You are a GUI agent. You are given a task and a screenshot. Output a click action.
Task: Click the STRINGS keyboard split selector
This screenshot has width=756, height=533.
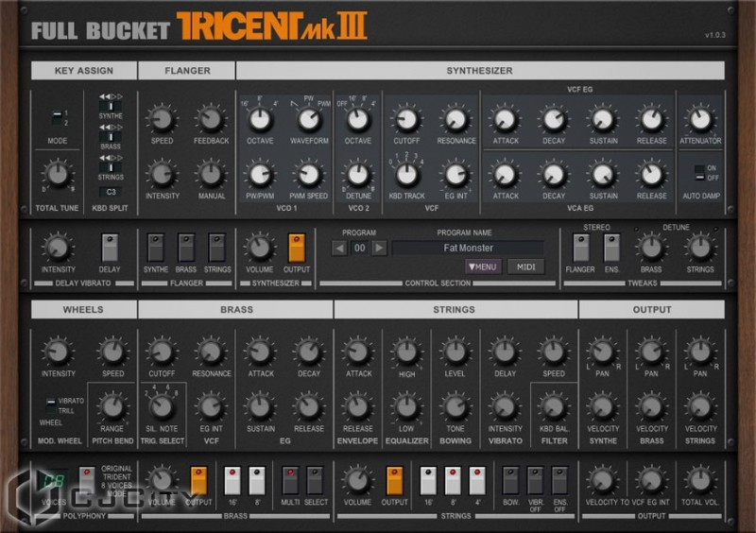tap(111, 167)
